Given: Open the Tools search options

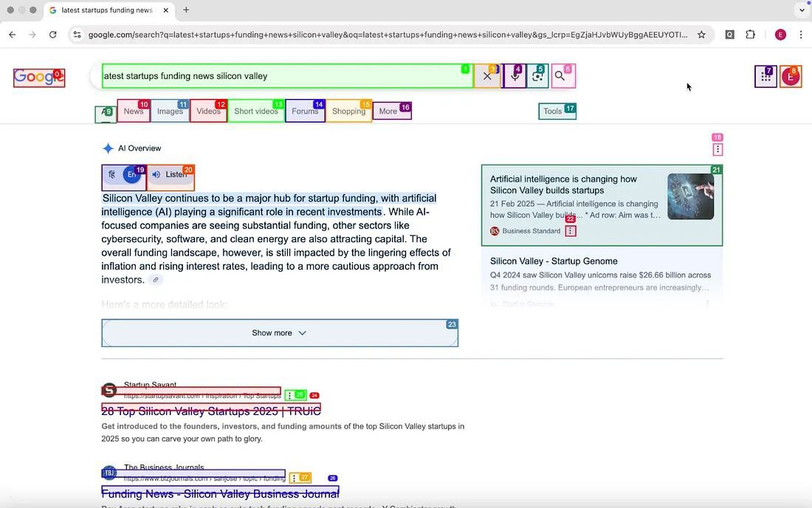Looking at the screenshot, I should 557,111.
